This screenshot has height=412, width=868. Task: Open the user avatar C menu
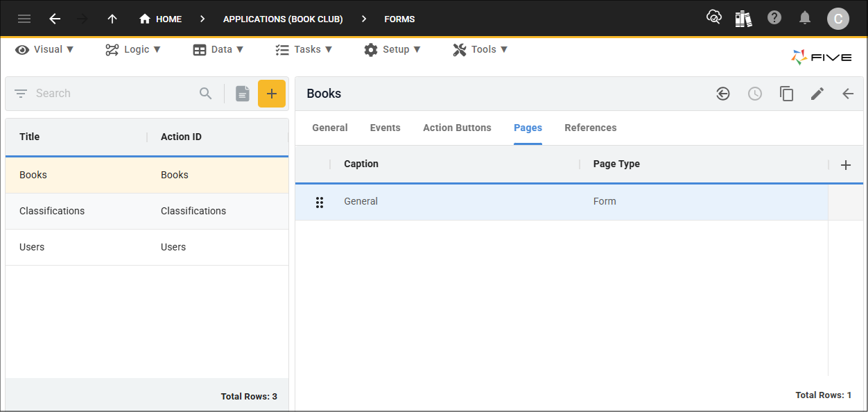tap(838, 19)
